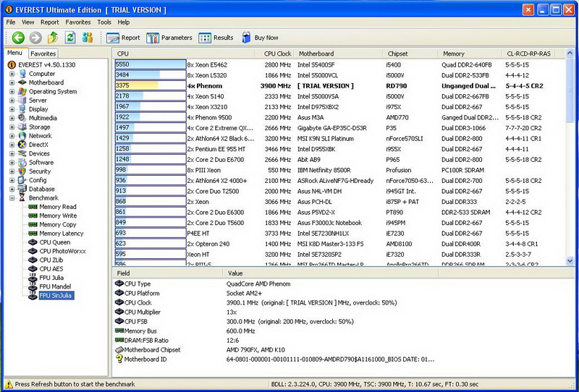Show benchmark Results

[x=216, y=38]
